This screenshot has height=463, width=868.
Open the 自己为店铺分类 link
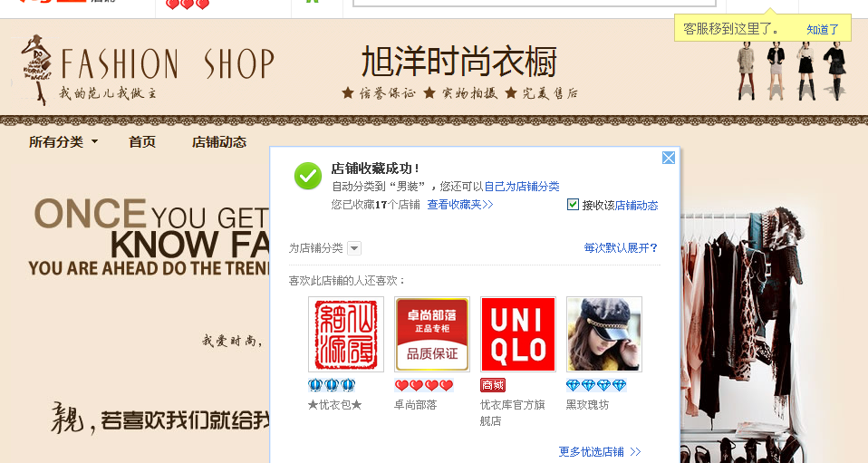coord(522,187)
